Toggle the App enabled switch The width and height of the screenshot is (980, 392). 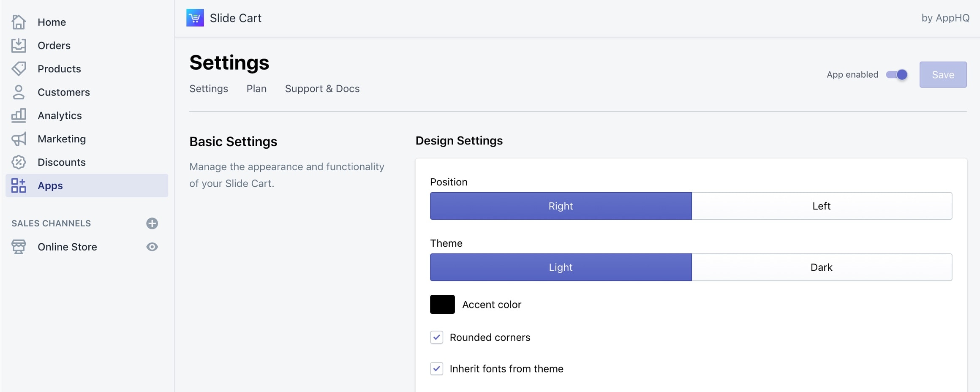point(896,75)
